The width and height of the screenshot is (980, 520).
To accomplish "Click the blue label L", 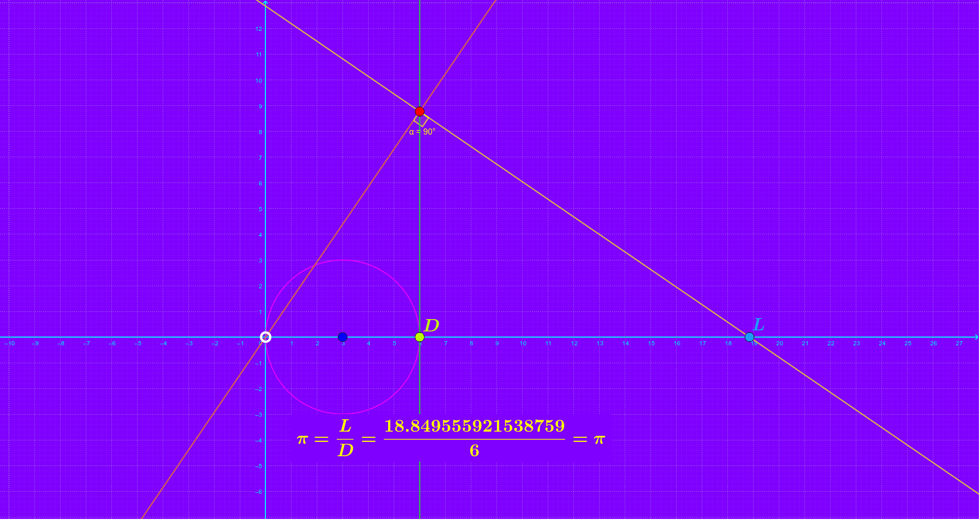I will [758, 325].
